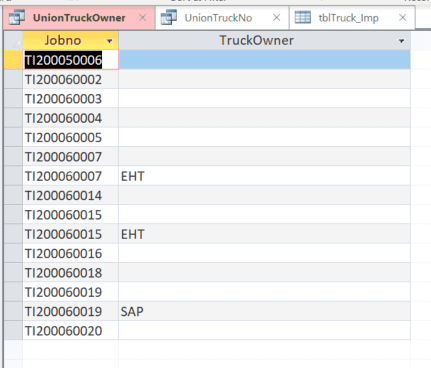Click the EHT cell in TI200060015 row

click(x=264, y=234)
